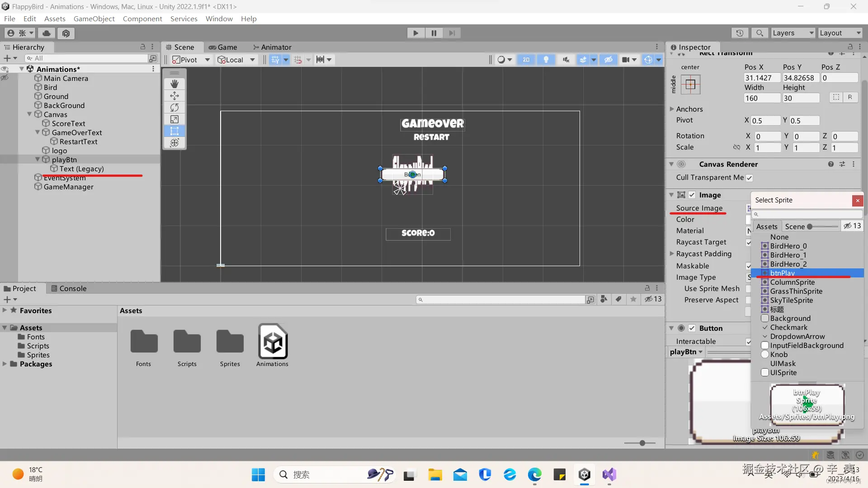Select btnPlay sprite in list
Screen dimensions: 868x488
[x=782, y=273]
